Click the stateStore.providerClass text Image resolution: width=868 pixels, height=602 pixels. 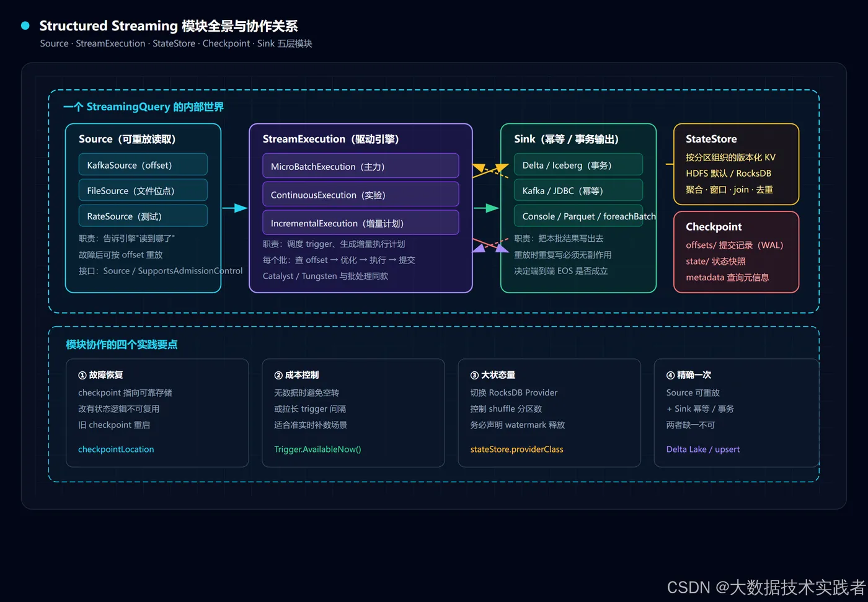[516, 449]
